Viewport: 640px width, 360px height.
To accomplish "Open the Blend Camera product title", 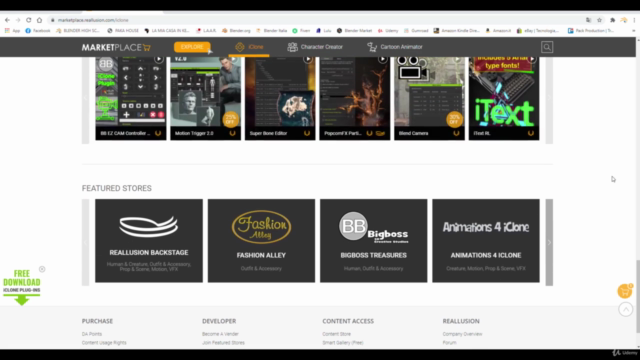I will coord(413,133).
